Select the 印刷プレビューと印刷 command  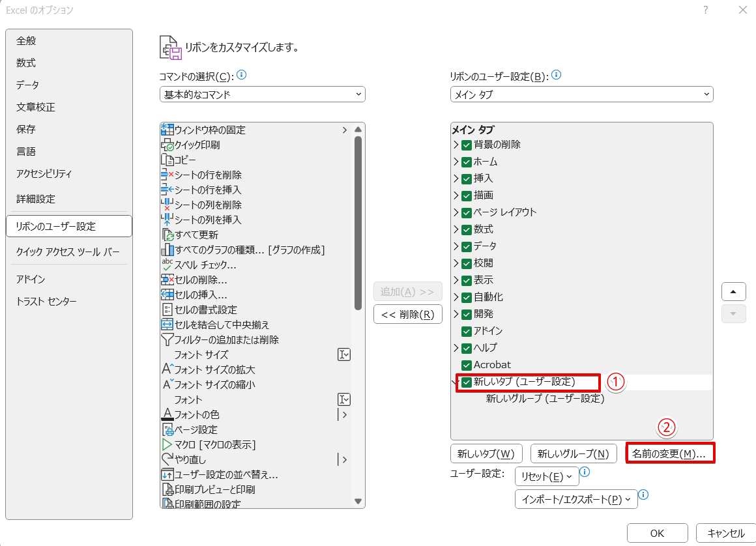tap(209, 489)
